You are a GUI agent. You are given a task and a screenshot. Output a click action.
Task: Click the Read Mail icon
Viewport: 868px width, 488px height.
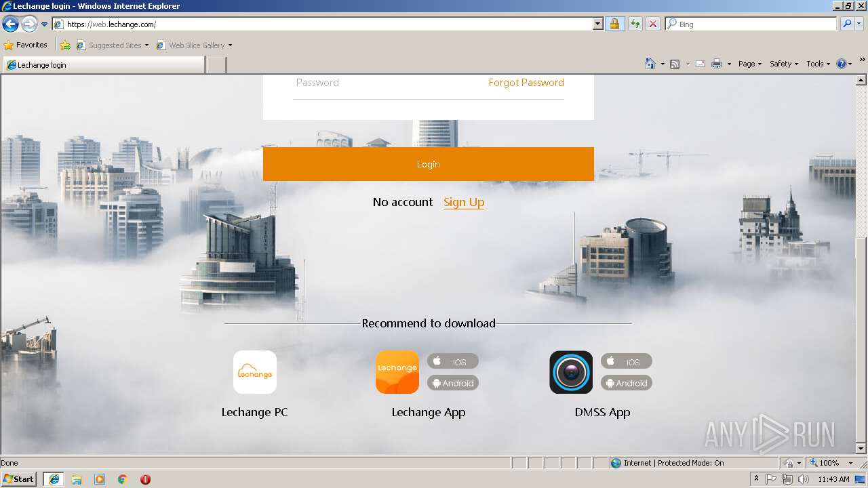coord(700,64)
